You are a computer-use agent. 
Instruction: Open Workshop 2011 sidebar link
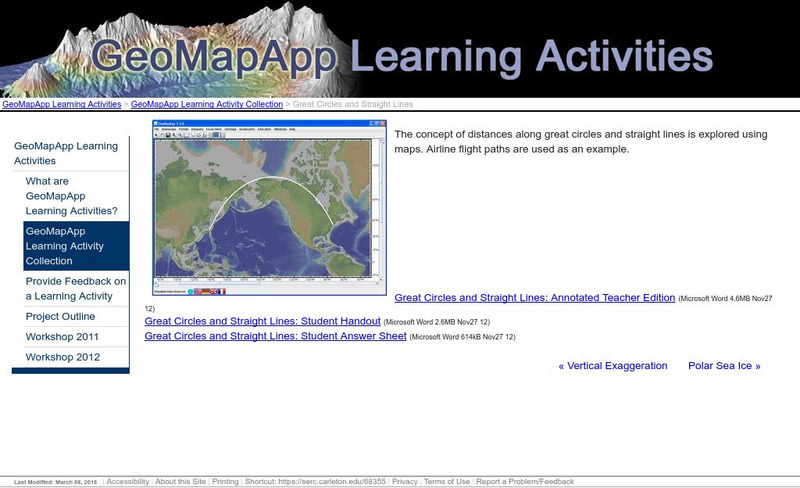pyautogui.click(x=62, y=337)
